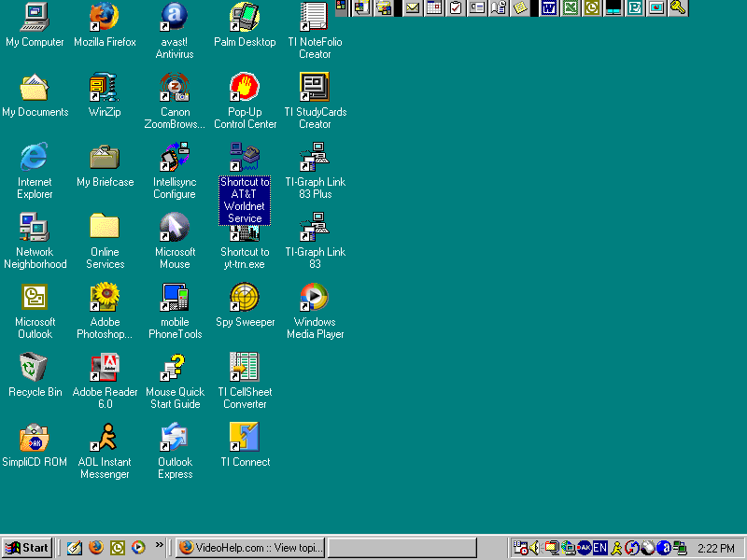Click the mouse tray icon

(647, 548)
